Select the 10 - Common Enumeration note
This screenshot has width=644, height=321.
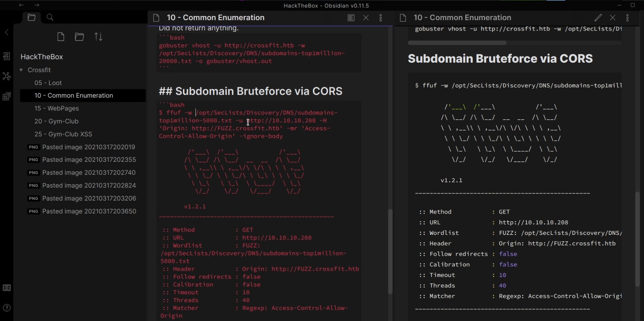(83, 95)
